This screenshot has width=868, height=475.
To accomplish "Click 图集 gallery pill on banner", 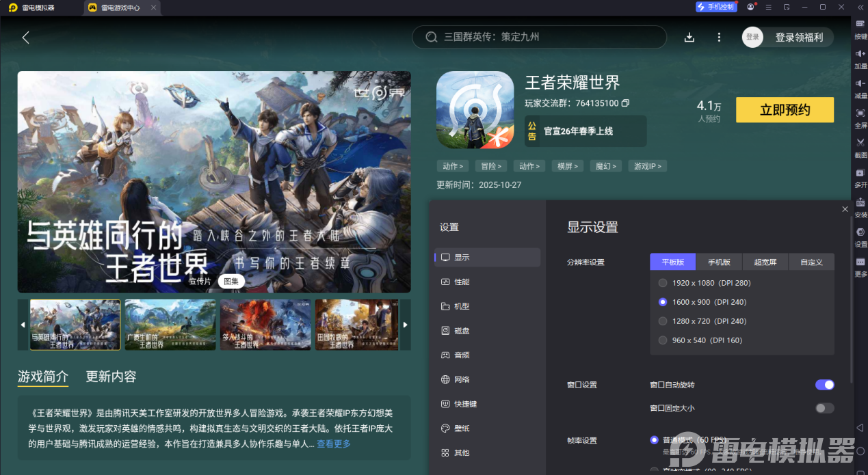I will coord(231,281).
